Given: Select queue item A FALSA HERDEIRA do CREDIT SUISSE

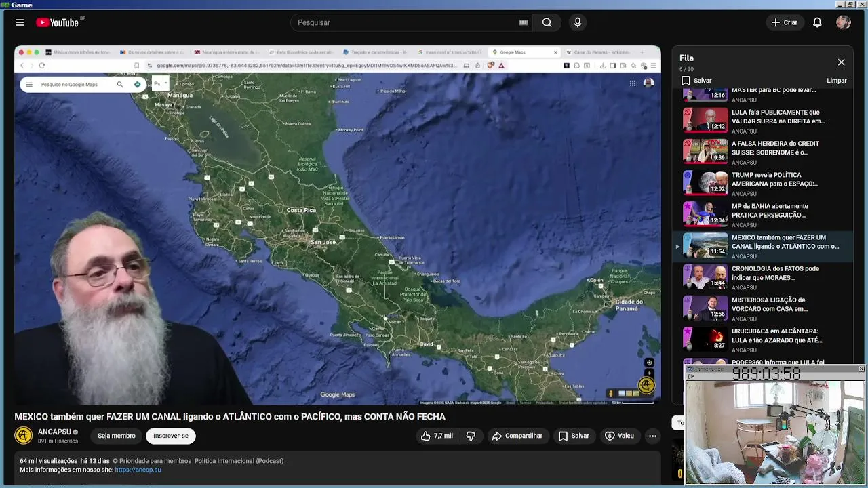Looking at the screenshot, I should point(763,152).
